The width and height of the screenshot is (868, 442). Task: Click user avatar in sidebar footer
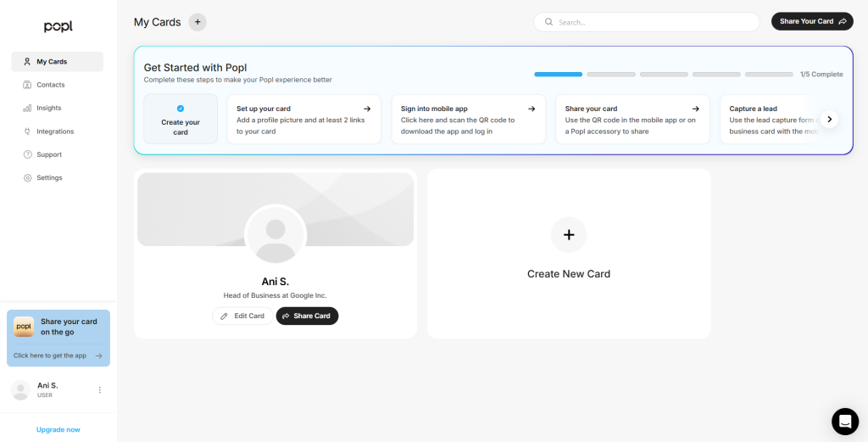click(x=20, y=390)
